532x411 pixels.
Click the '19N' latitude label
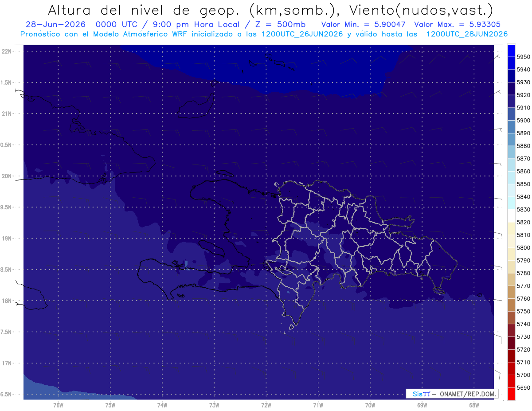[x=6, y=239]
